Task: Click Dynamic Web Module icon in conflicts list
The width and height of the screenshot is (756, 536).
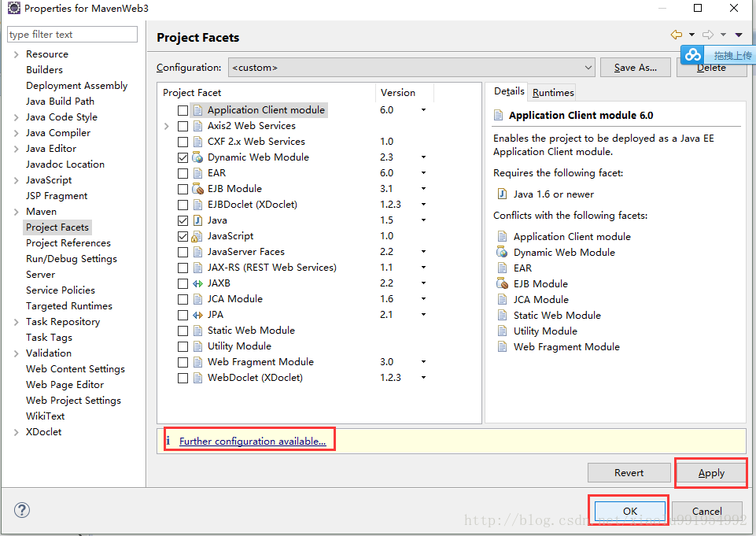Action: pyautogui.click(x=502, y=253)
